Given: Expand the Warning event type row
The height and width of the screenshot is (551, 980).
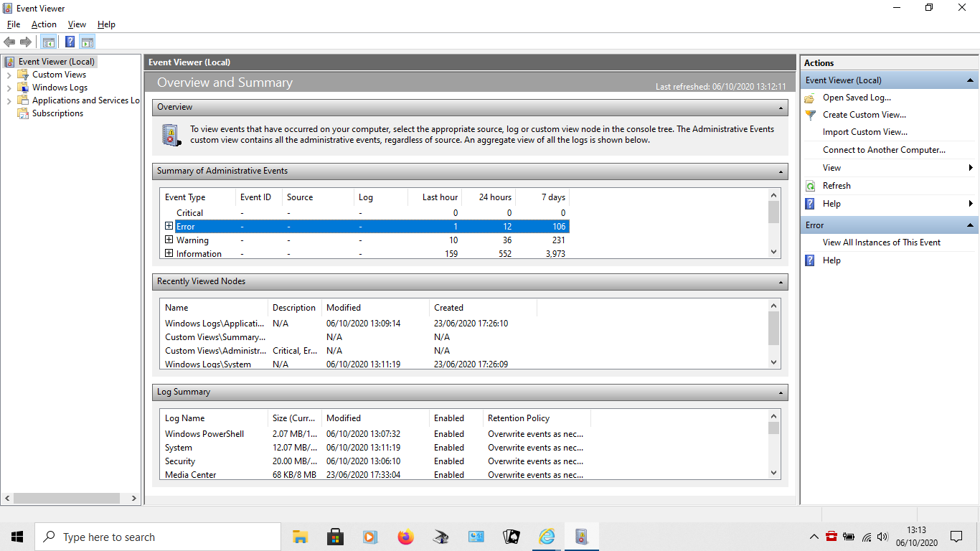Looking at the screenshot, I should point(169,240).
